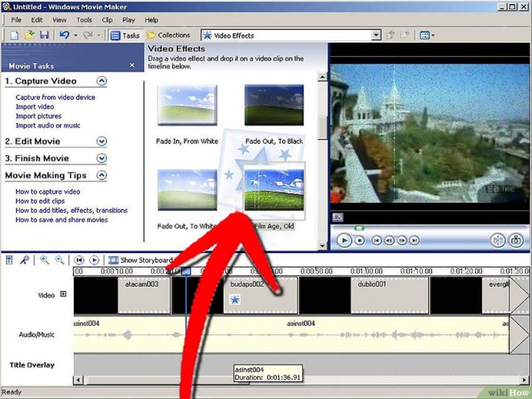Open the File menu
This screenshot has width=532, height=399.
(x=17, y=20)
